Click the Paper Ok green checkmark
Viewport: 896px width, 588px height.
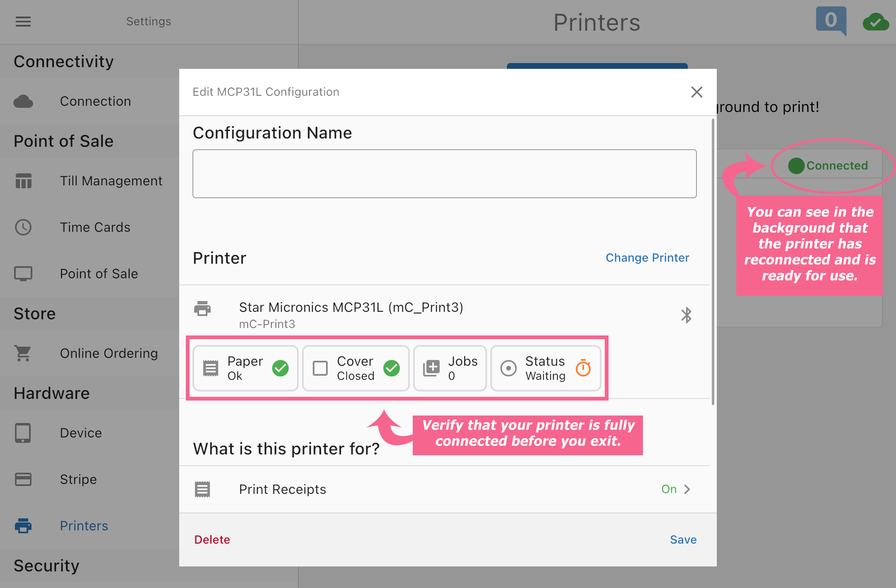coord(280,368)
